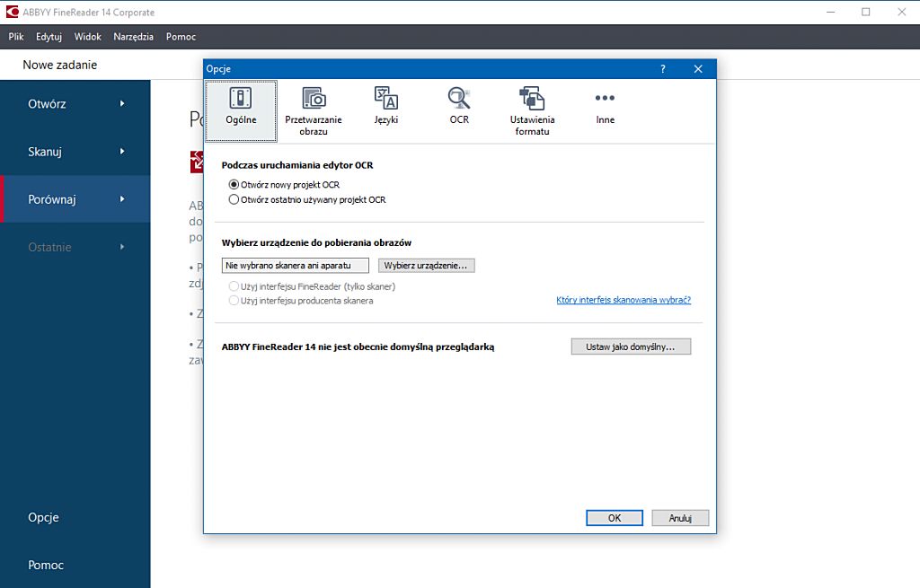Screen dimensions: 920x588
Task: Close the Opcje dialog with X
Action: click(697, 68)
